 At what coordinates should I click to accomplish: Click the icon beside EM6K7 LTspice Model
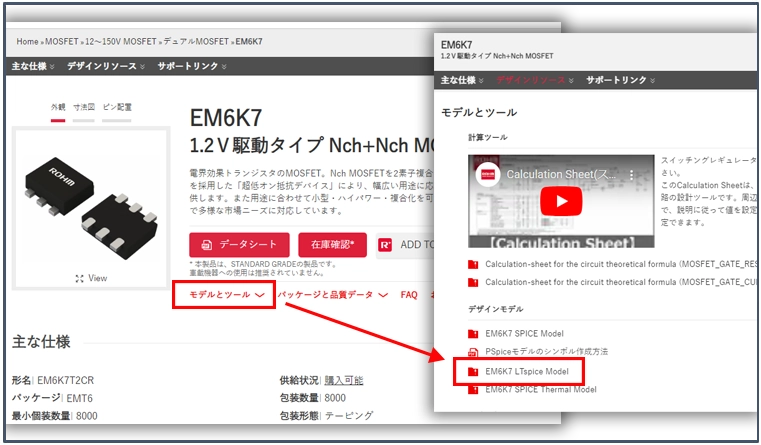point(473,372)
